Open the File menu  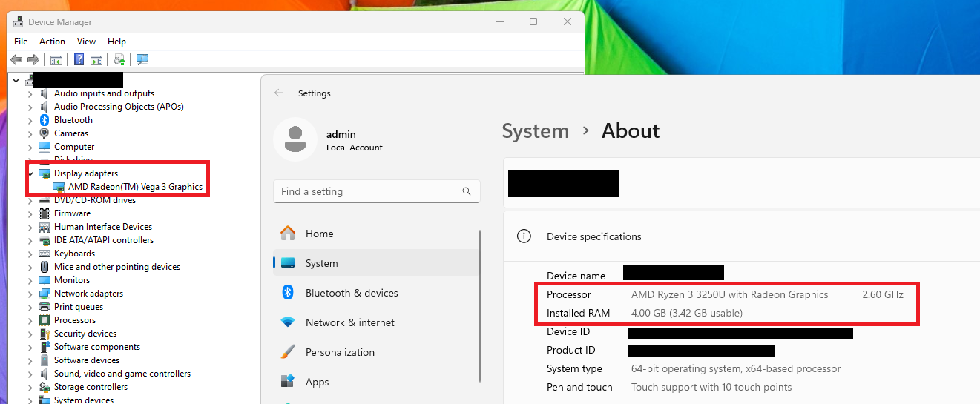21,42
